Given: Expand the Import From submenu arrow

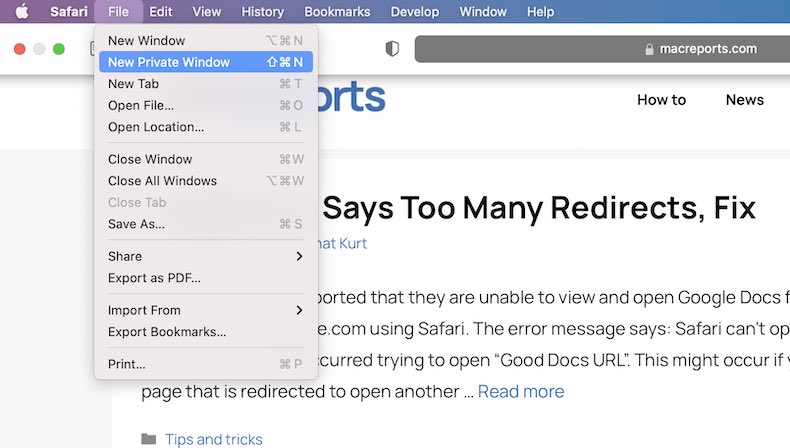Looking at the screenshot, I should pyautogui.click(x=299, y=310).
